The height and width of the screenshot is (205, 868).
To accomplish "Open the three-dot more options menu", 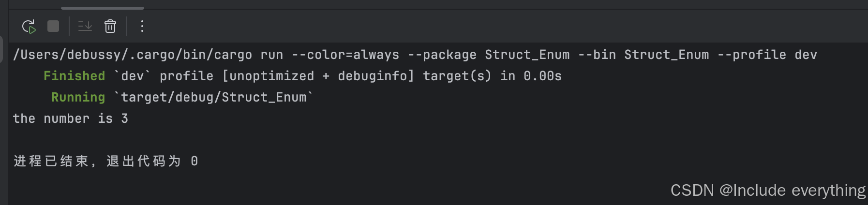I will 142,26.
